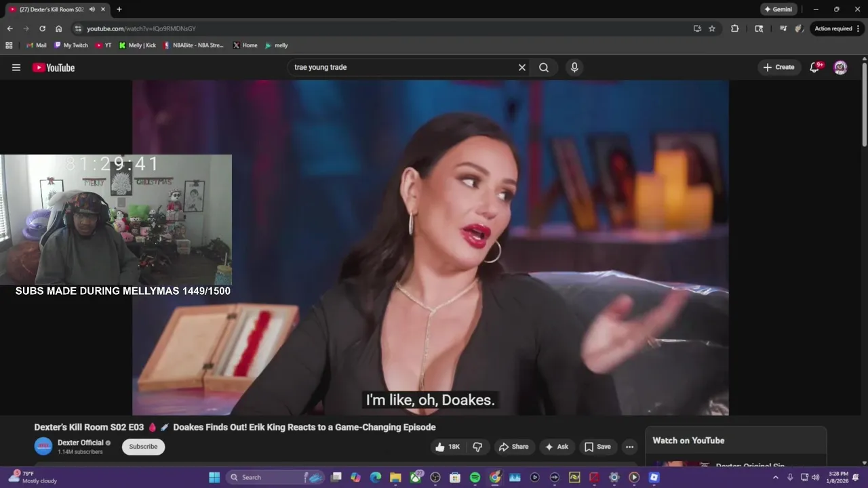The height and width of the screenshot is (488, 868).
Task: Open Gemini in Chrome
Action: coord(778,9)
